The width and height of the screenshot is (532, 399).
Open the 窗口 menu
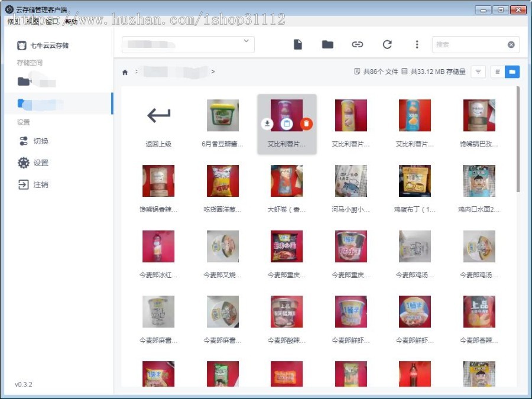coord(52,21)
